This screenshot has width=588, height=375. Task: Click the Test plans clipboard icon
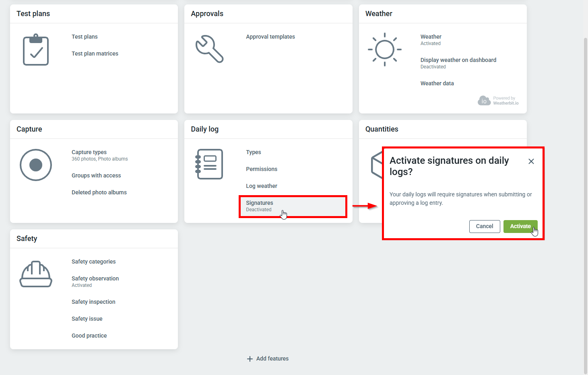(x=36, y=50)
